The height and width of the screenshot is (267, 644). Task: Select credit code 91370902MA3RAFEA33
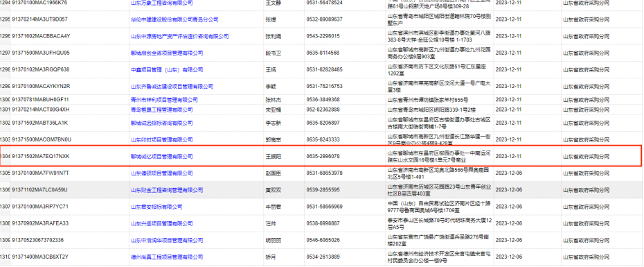point(40,223)
